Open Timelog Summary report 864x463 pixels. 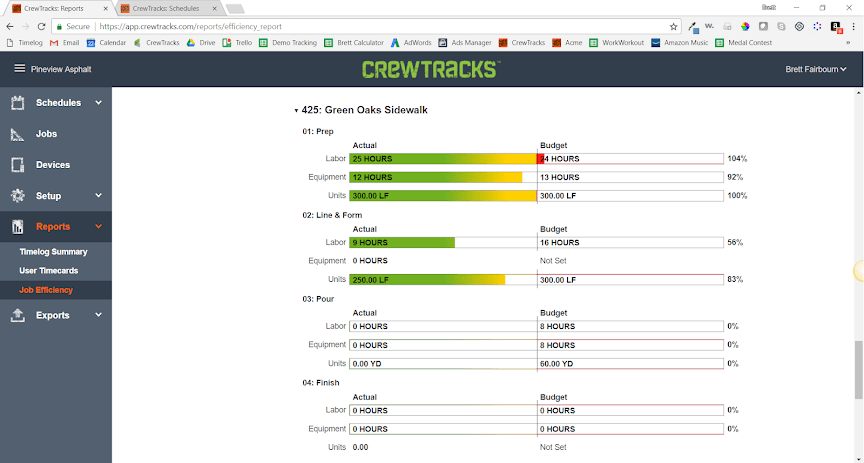pyautogui.click(x=53, y=252)
